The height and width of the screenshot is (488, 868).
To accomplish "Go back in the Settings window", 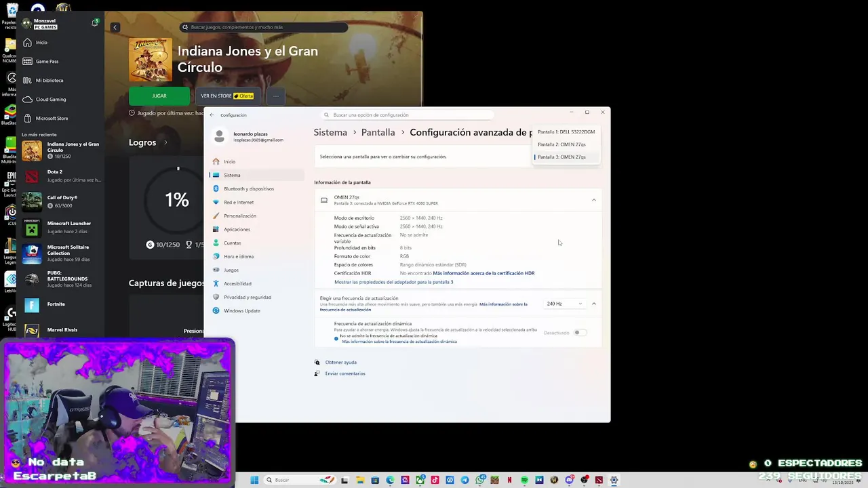I will [212, 115].
